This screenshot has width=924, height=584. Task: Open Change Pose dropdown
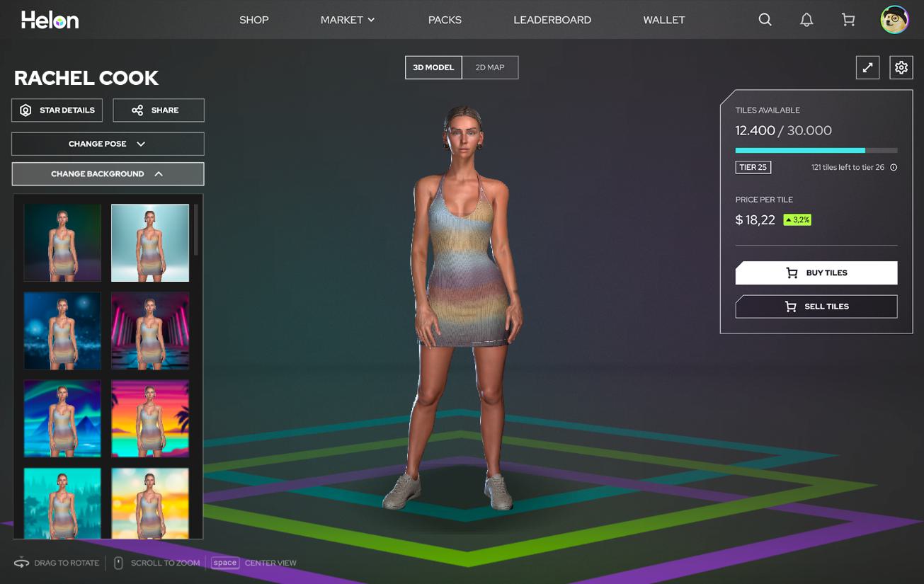pyautogui.click(x=108, y=144)
